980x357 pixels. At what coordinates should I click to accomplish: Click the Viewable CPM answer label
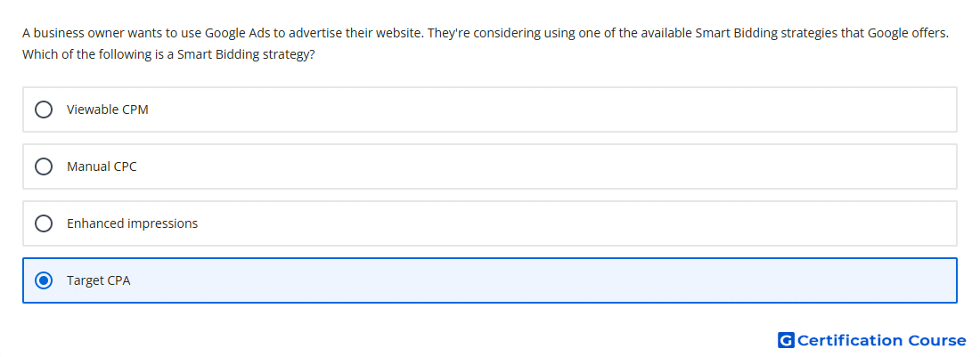pos(108,110)
